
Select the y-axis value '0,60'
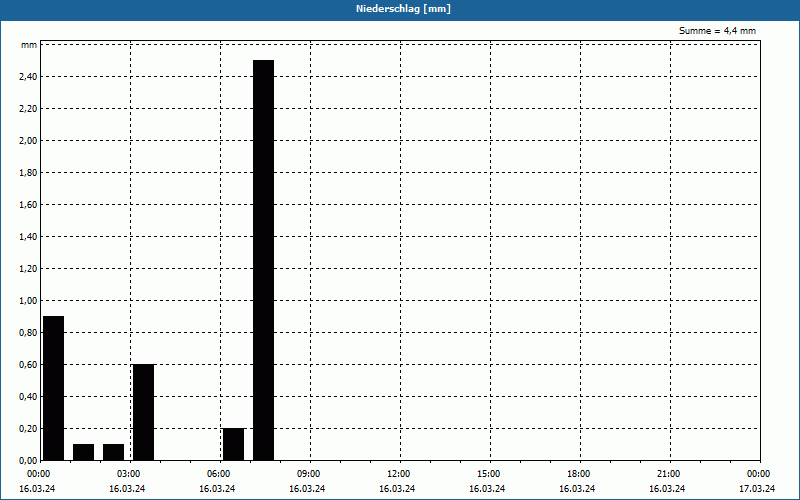coord(28,364)
